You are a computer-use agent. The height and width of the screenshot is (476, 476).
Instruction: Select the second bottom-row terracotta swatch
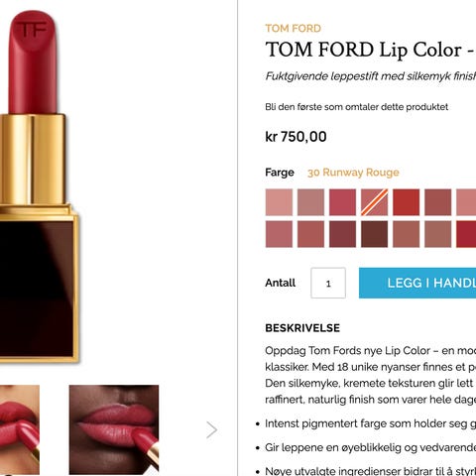point(310,234)
